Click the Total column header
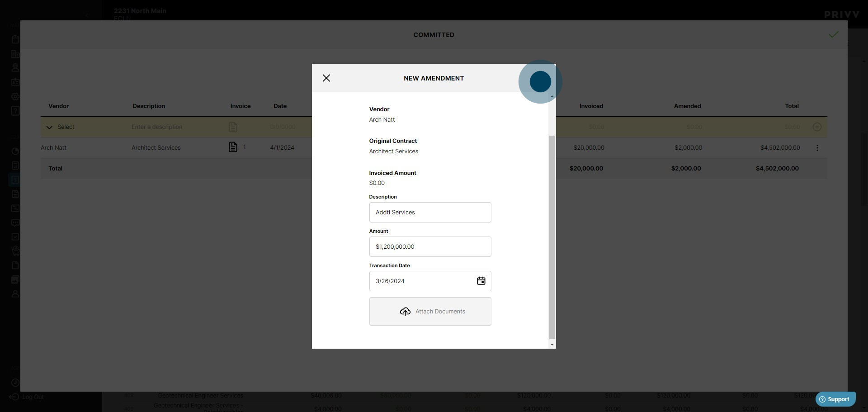 pos(792,106)
